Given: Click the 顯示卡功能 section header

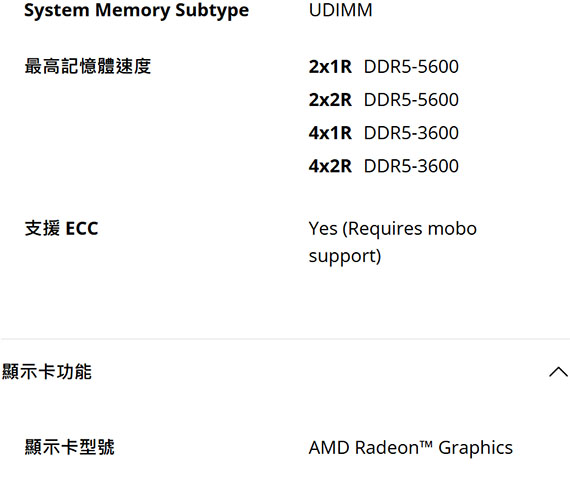Looking at the screenshot, I should (x=285, y=372).
